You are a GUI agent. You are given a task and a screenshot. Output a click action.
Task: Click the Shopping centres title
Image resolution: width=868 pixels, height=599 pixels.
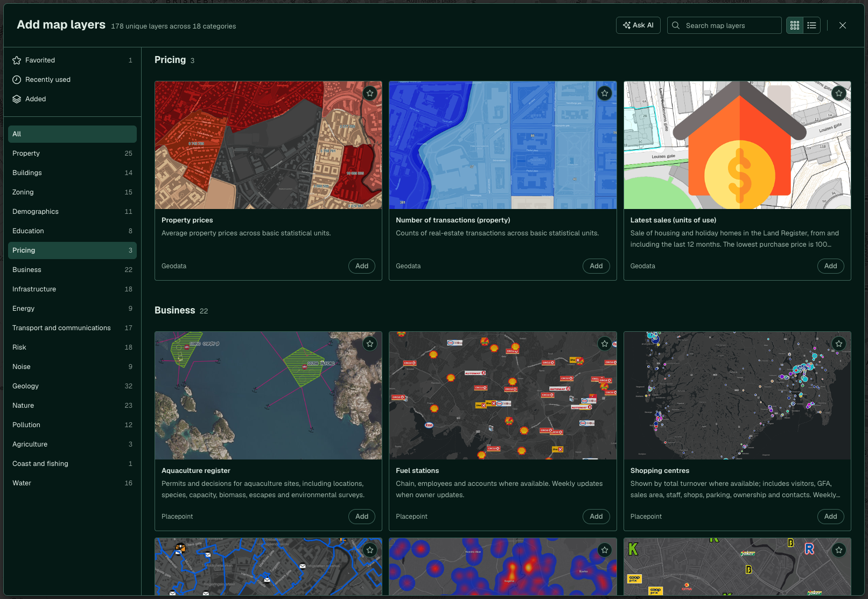coord(660,471)
